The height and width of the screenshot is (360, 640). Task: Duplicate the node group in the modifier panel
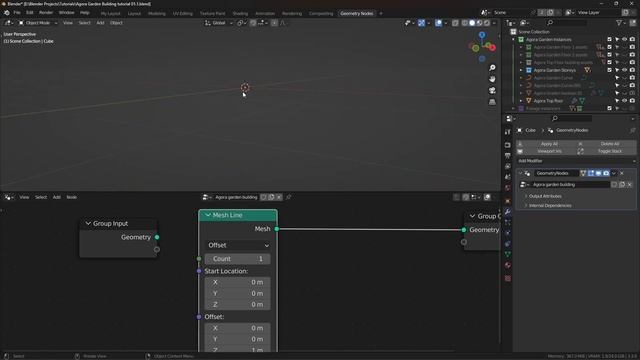point(622,184)
